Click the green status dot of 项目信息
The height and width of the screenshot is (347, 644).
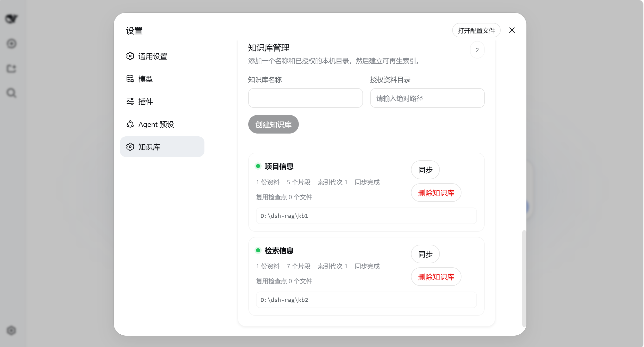pyautogui.click(x=258, y=166)
